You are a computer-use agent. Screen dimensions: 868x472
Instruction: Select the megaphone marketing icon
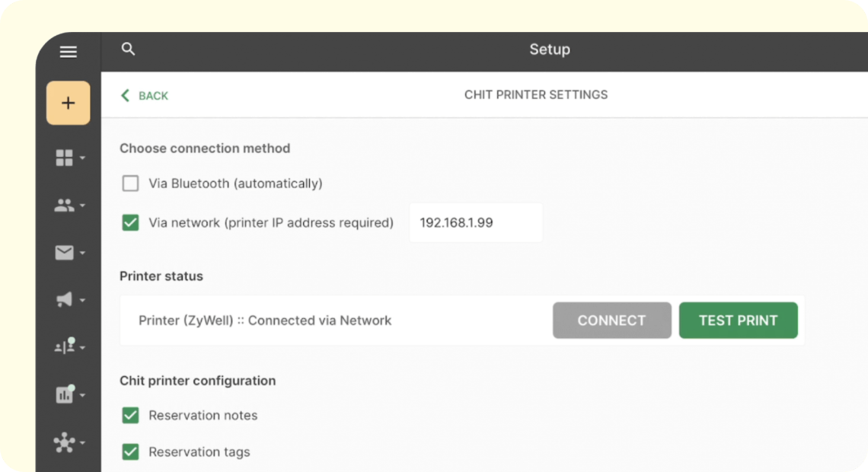65,299
